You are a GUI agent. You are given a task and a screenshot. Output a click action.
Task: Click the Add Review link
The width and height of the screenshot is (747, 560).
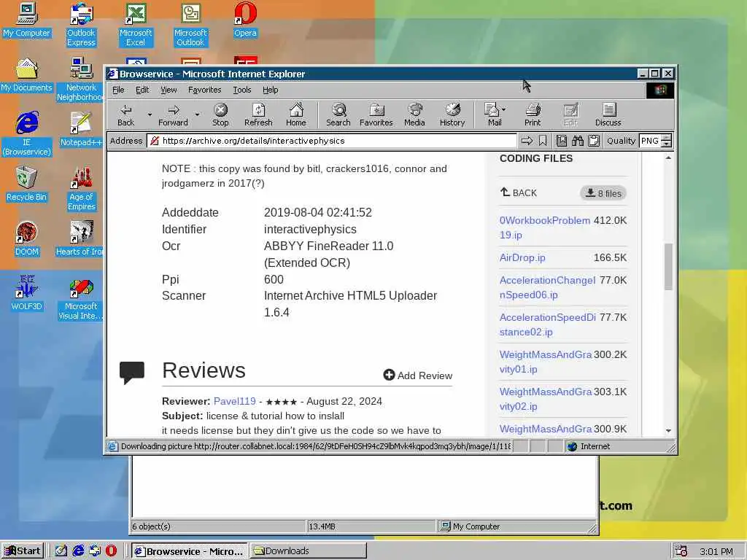(418, 376)
